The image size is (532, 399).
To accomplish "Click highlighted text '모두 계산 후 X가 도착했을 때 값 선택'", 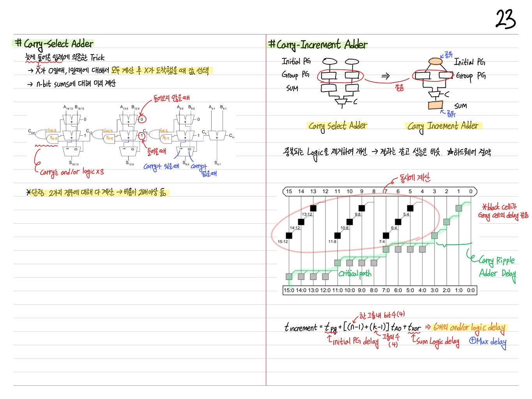I will [161, 70].
